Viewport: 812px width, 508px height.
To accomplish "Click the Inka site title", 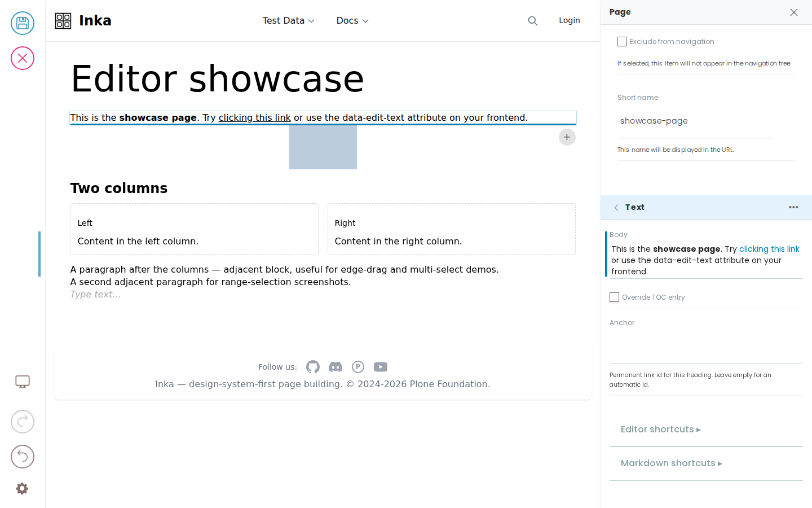I will 95,21.
